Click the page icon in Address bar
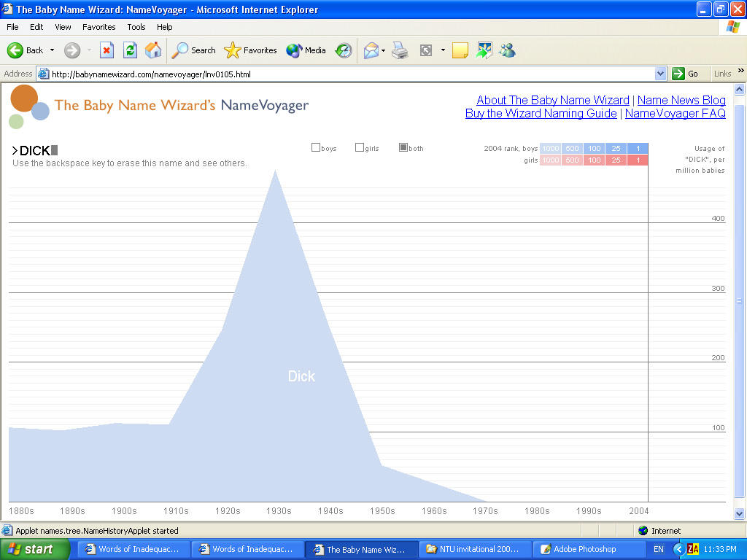 coord(43,74)
